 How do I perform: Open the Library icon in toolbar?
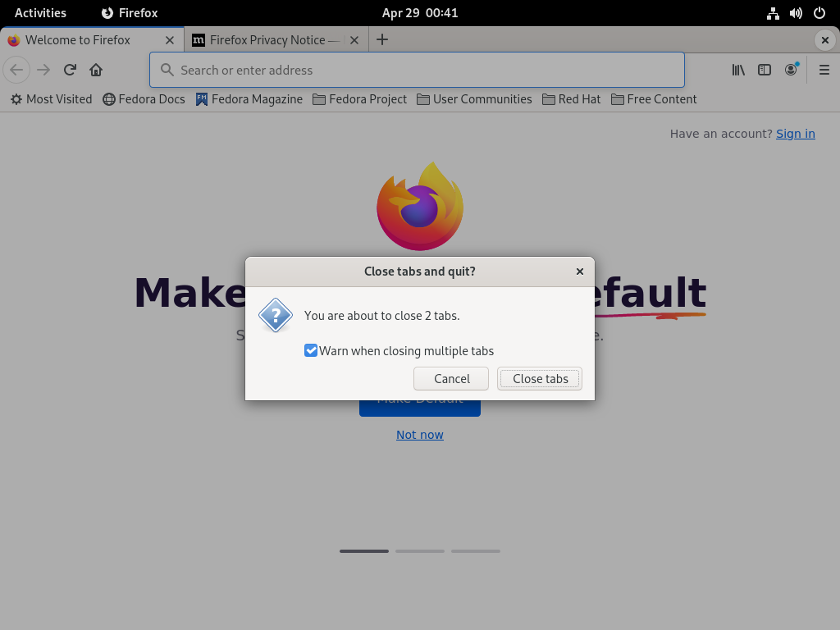click(738, 70)
